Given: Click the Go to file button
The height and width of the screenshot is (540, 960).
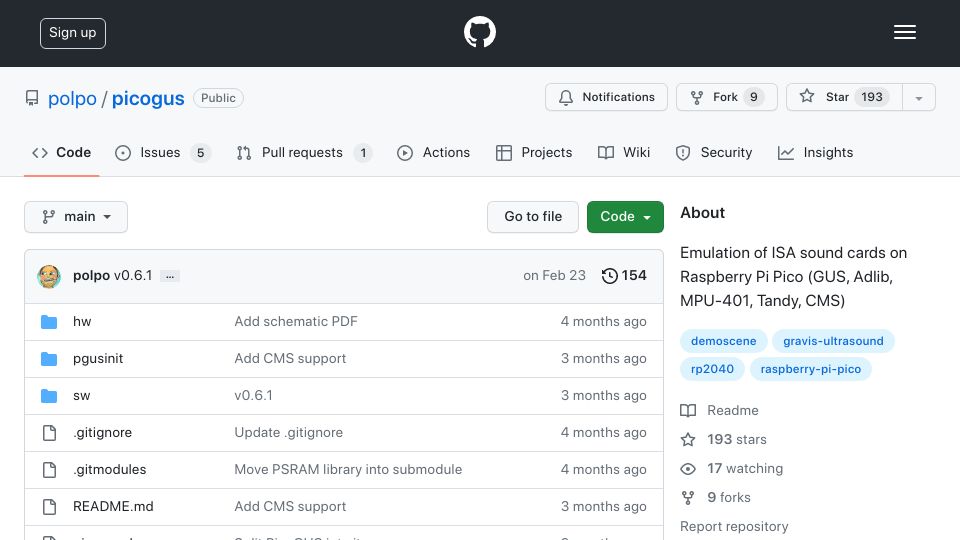Looking at the screenshot, I should (533, 217).
